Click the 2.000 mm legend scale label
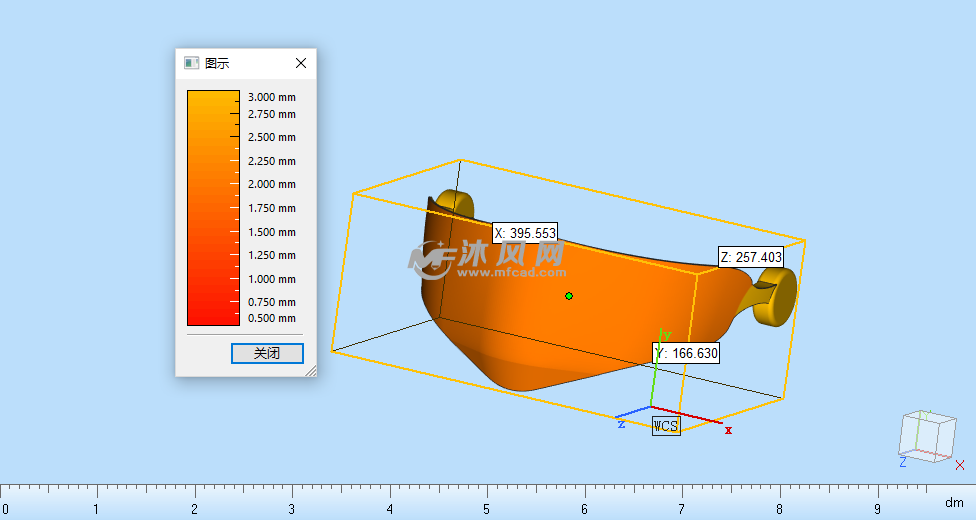This screenshot has height=520, width=976. click(x=272, y=185)
